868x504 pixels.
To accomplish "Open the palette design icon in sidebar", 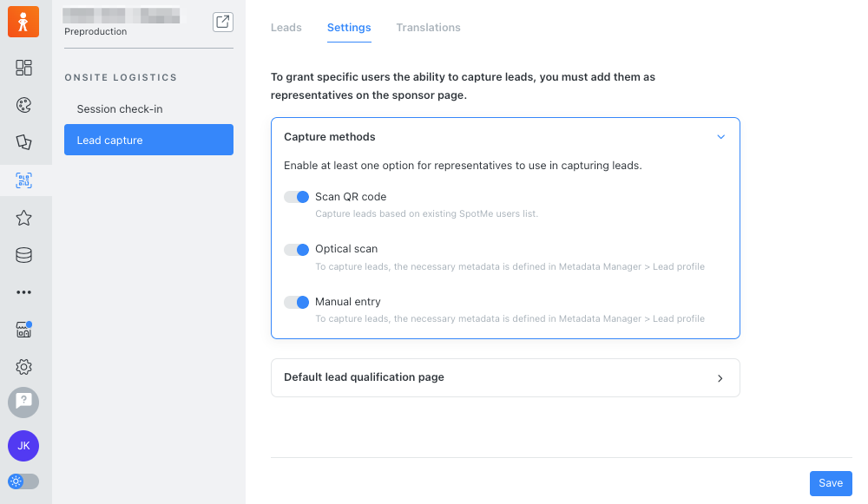I will click(x=23, y=105).
